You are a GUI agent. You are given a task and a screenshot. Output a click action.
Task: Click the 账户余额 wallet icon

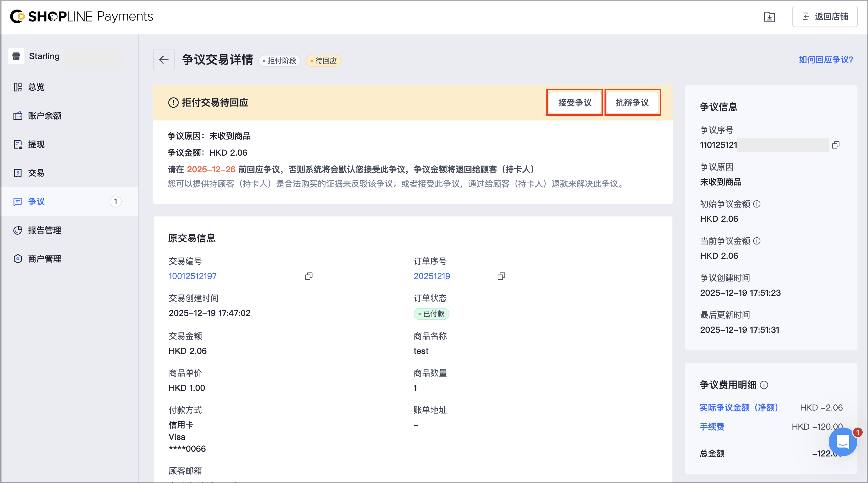pyautogui.click(x=18, y=116)
